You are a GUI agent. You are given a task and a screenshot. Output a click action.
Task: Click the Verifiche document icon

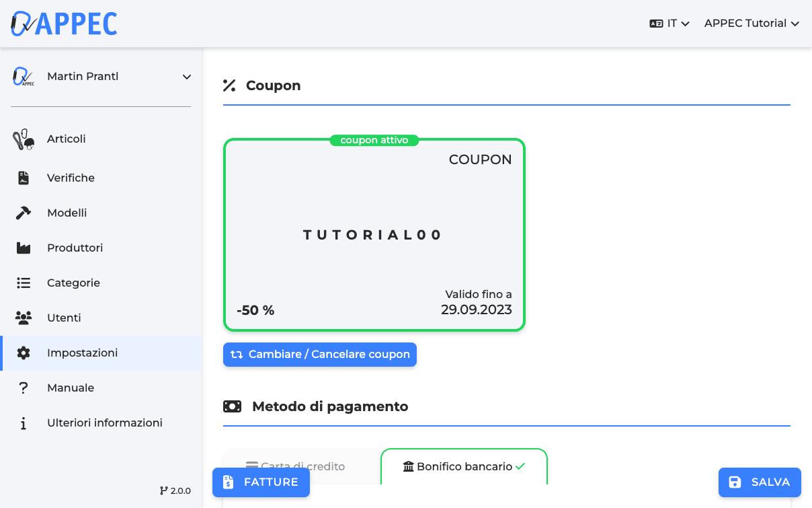point(24,178)
